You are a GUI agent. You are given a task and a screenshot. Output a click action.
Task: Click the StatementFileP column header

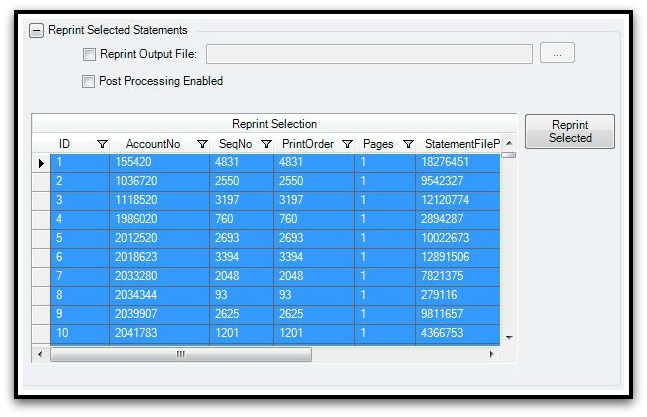pos(462,144)
